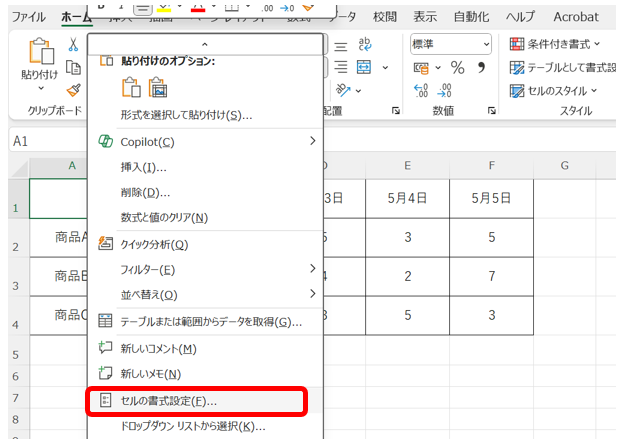Click the lower text alignment icon
The width and height of the screenshot is (621, 448).
coord(341,67)
